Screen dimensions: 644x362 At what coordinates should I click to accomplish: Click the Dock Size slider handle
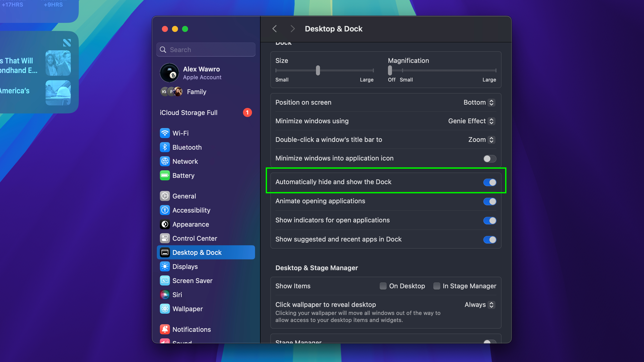coord(318,70)
